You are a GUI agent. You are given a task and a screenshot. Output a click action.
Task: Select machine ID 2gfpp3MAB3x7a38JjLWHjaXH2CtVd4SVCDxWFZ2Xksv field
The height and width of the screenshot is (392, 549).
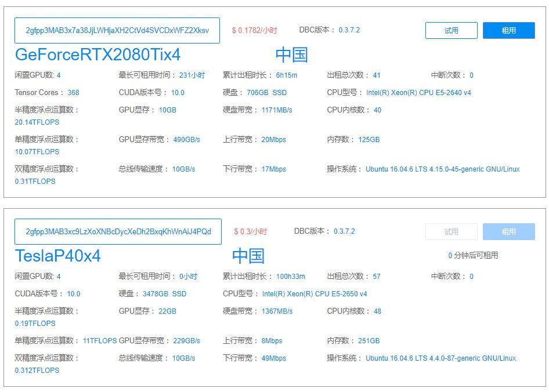pyautogui.click(x=117, y=31)
